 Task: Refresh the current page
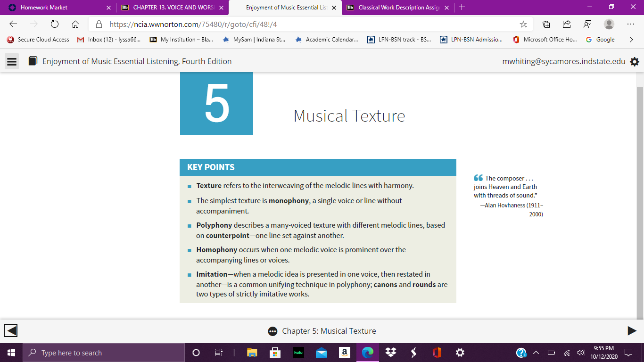55,24
